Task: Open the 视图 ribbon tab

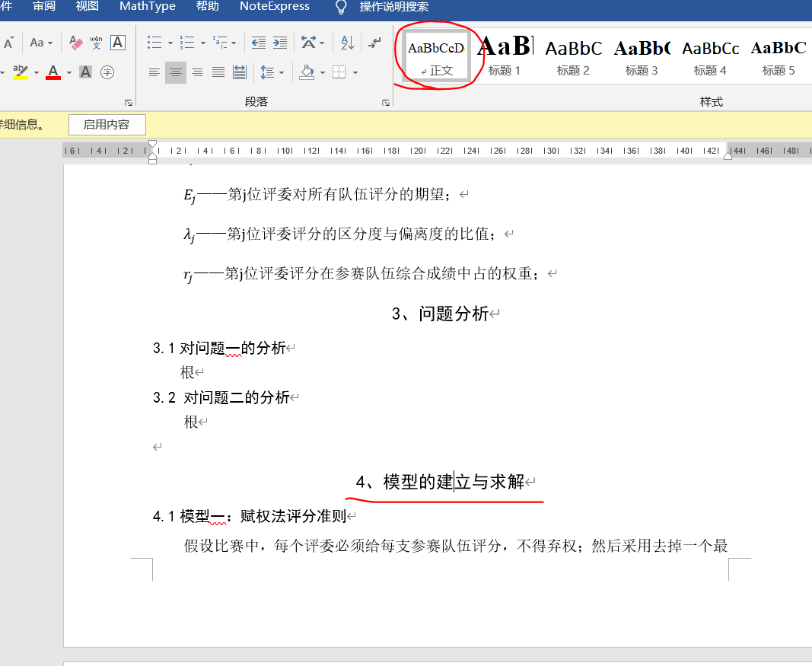Action: [x=87, y=7]
